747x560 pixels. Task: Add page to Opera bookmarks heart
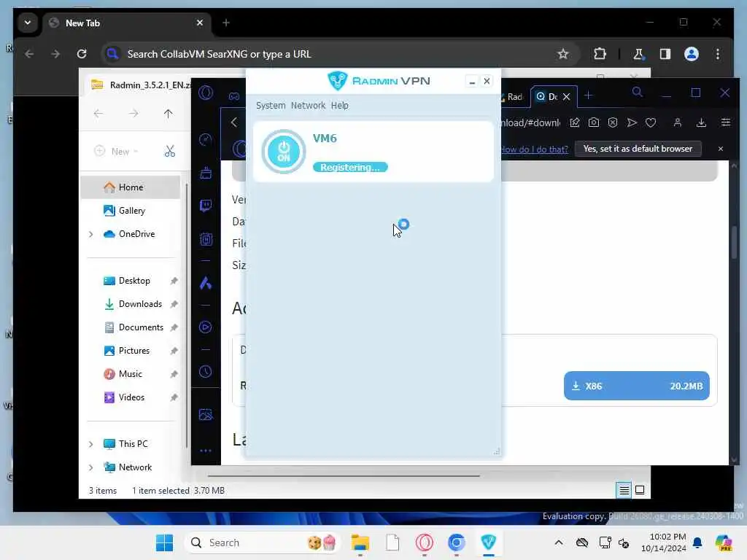coord(651,122)
